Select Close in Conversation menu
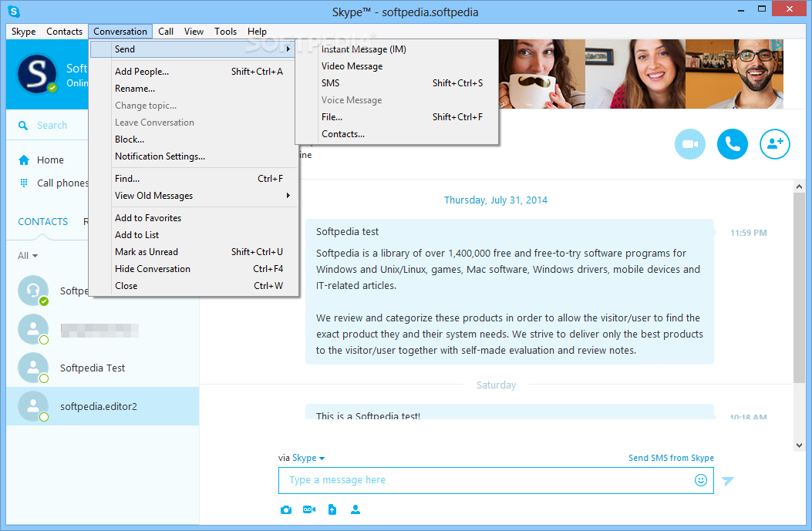The height and width of the screenshot is (531, 812). coord(194,286)
